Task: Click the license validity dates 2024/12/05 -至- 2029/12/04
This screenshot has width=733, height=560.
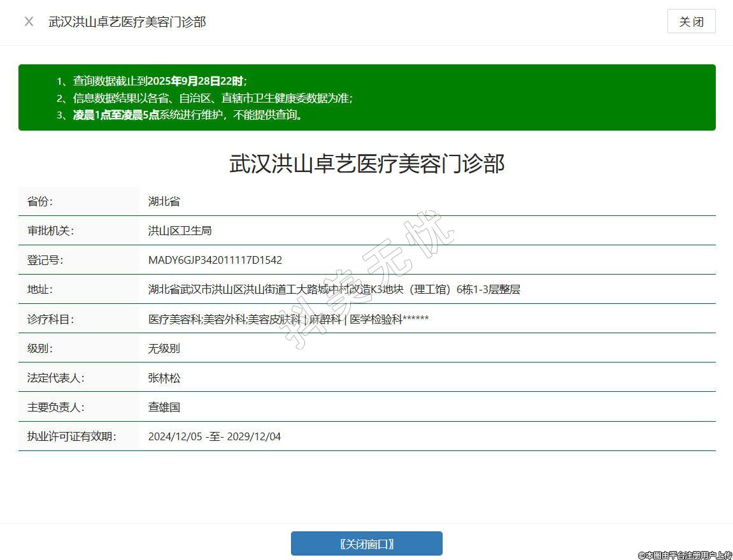Action: (214, 436)
